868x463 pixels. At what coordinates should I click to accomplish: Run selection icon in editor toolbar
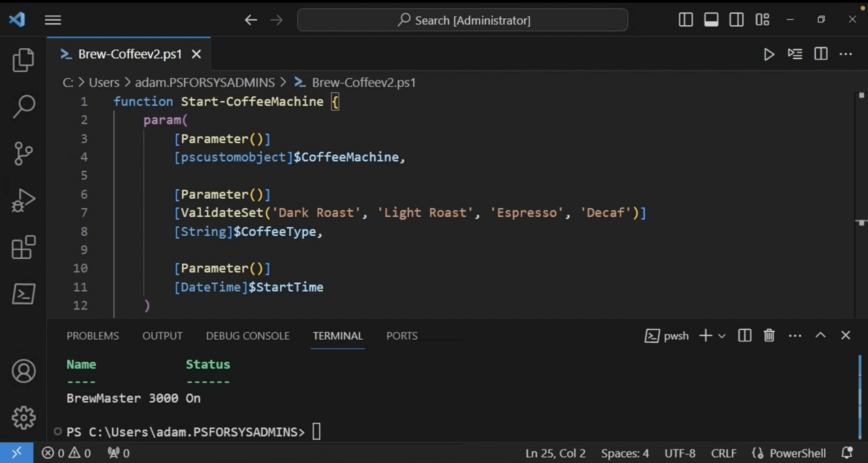point(795,54)
